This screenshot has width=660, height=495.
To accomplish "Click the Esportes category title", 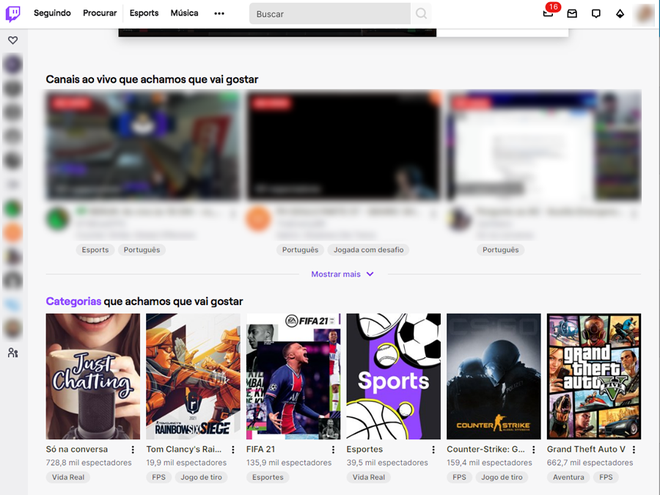I will (x=365, y=449).
